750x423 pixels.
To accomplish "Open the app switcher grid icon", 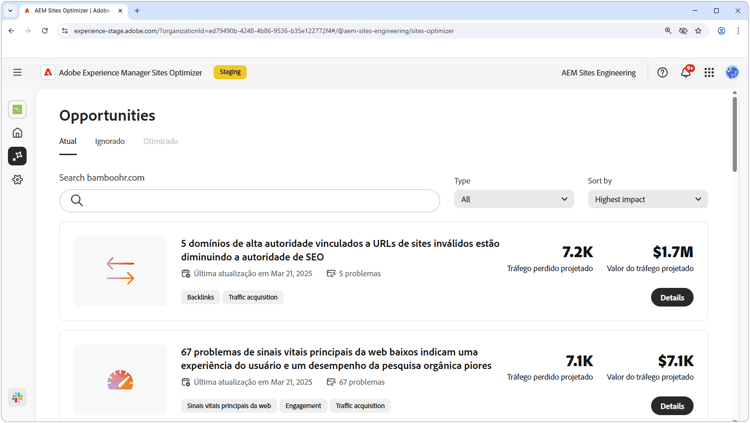I will (x=709, y=72).
